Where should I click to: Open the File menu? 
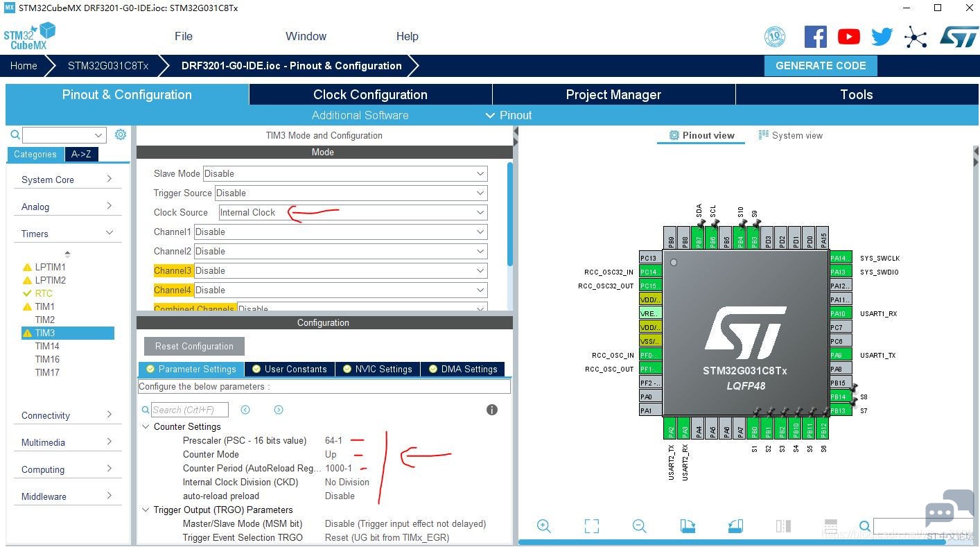[184, 36]
